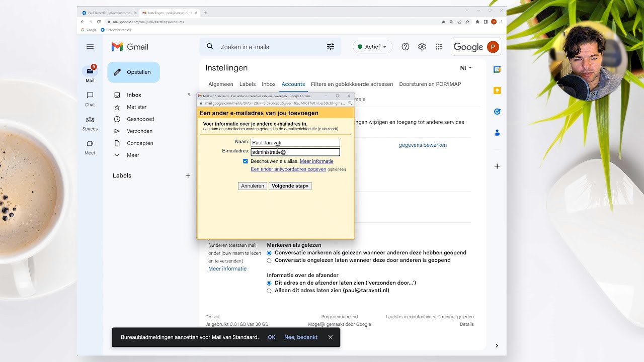644x362 pixels.
Task: Click Annuleren in the popup
Action: [x=253, y=186]
